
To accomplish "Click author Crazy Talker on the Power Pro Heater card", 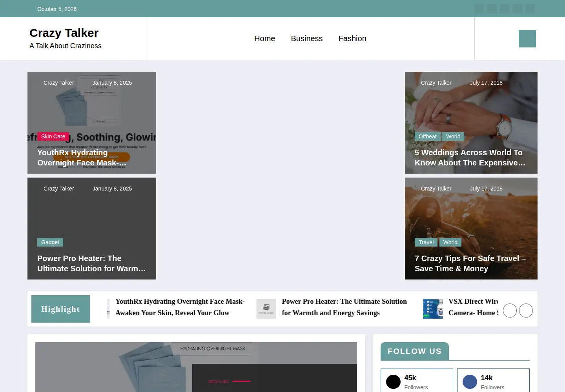I will tap(58, 189).
